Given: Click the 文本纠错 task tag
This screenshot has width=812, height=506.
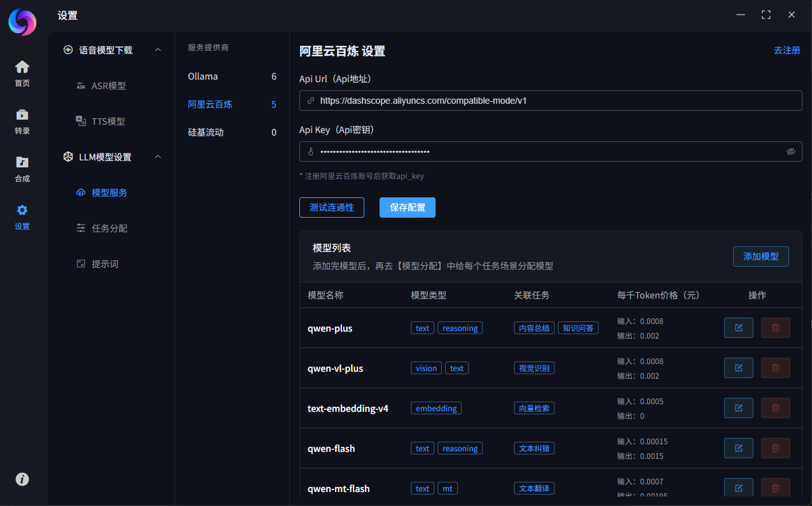Looking at the screenshot, I should pos(534,448).
